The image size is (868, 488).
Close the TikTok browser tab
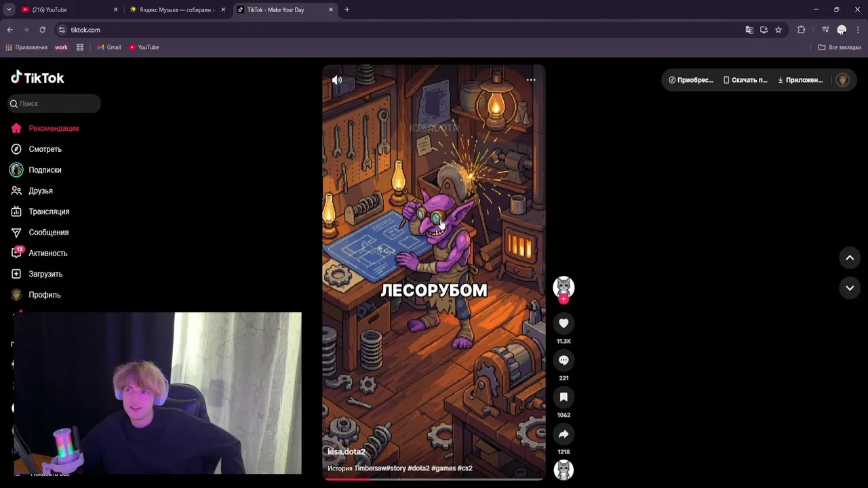(x=331, y=9)
